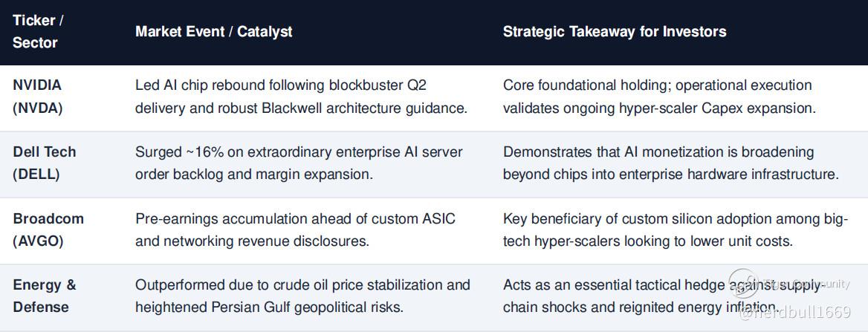Select Strategic Takeaway for Investors header

(x=615, y=31)
